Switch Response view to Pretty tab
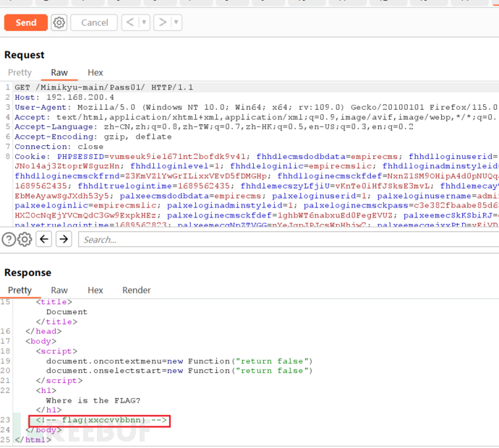Image resolution: width=499 pixels, height=448 pixels. pos(20,290)
